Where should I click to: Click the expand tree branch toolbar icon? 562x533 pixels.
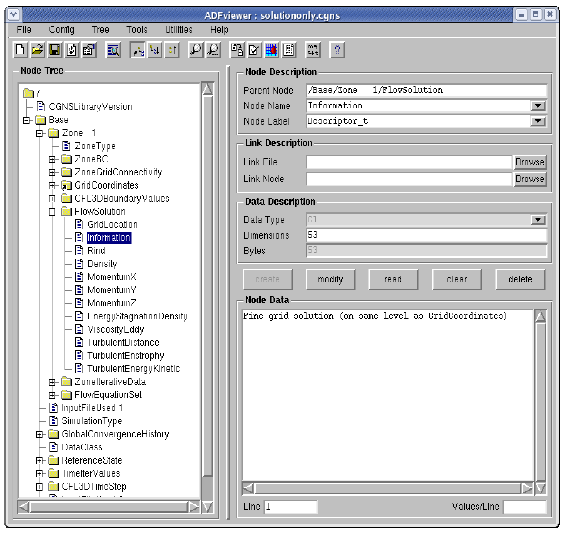[x=155, y=50]
